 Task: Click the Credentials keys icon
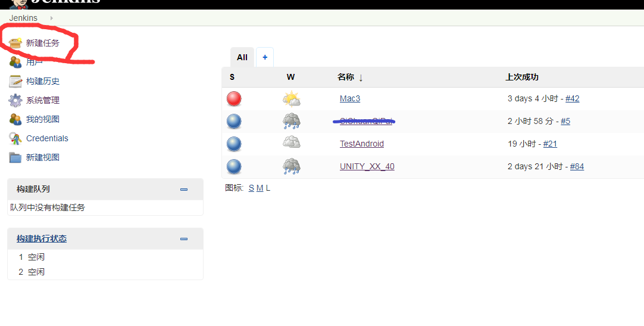pyautogui.click(x=15, y=138)
